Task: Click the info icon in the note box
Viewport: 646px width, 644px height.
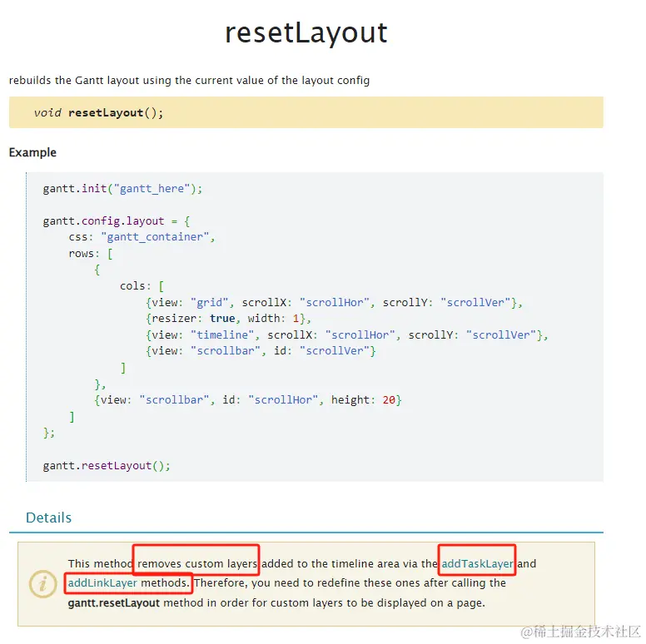Action: [x=42, y=583]
